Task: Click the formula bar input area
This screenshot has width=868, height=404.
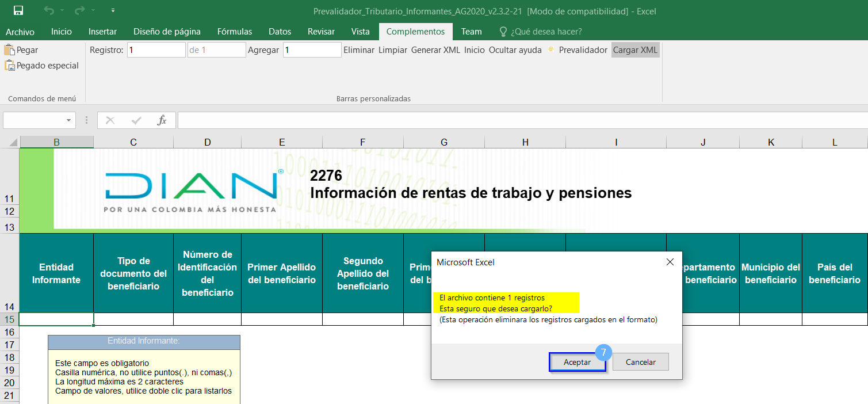Action: [522, 120]
